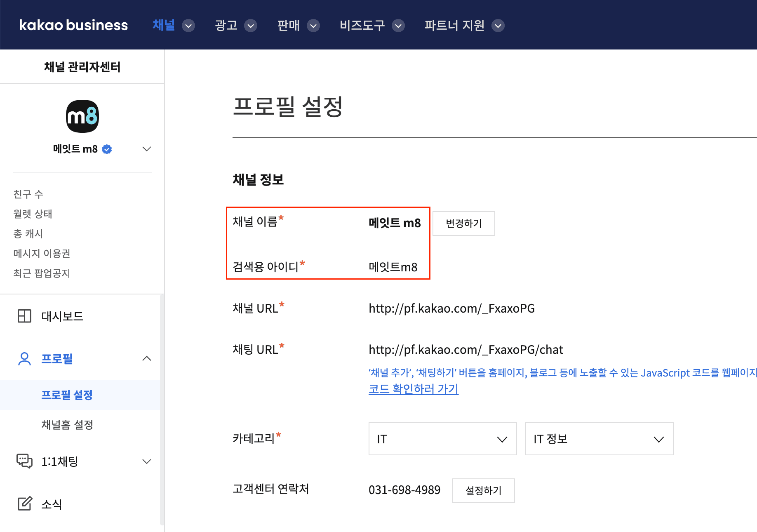Click the m8 channel profile image
Screen dimensions: 757x532
point(82,116)
